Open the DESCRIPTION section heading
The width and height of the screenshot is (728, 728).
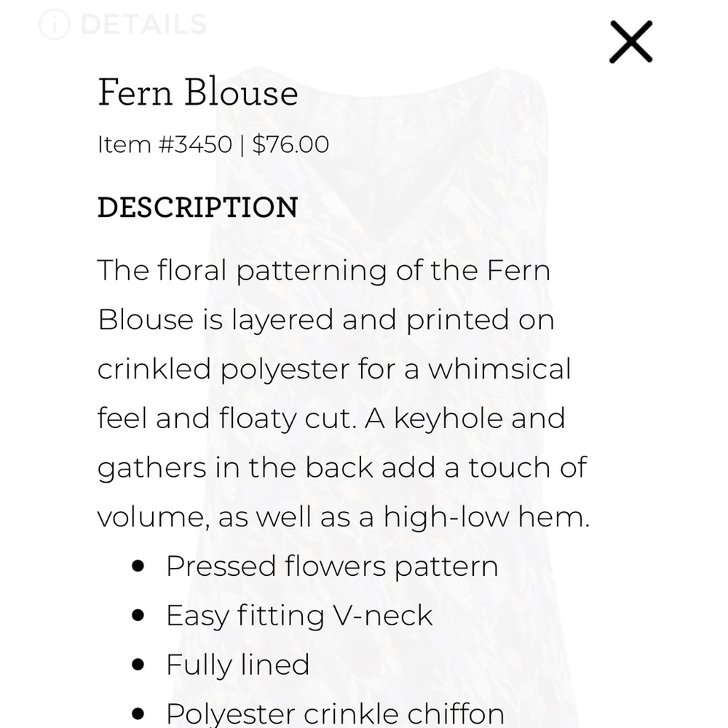(x=197, y=207)
